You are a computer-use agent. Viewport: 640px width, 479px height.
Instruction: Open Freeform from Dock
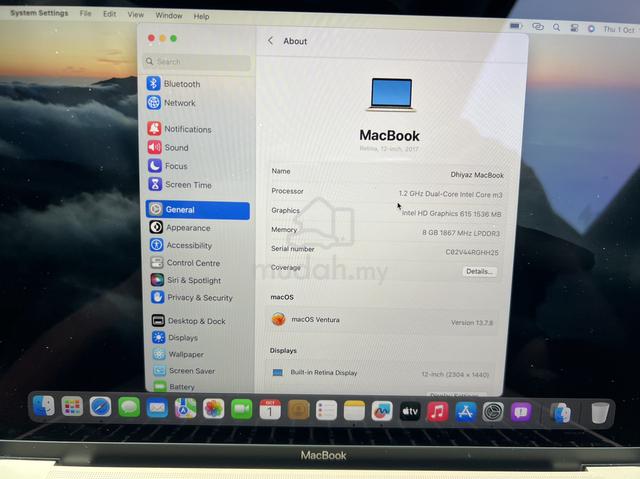coord(382,411)
